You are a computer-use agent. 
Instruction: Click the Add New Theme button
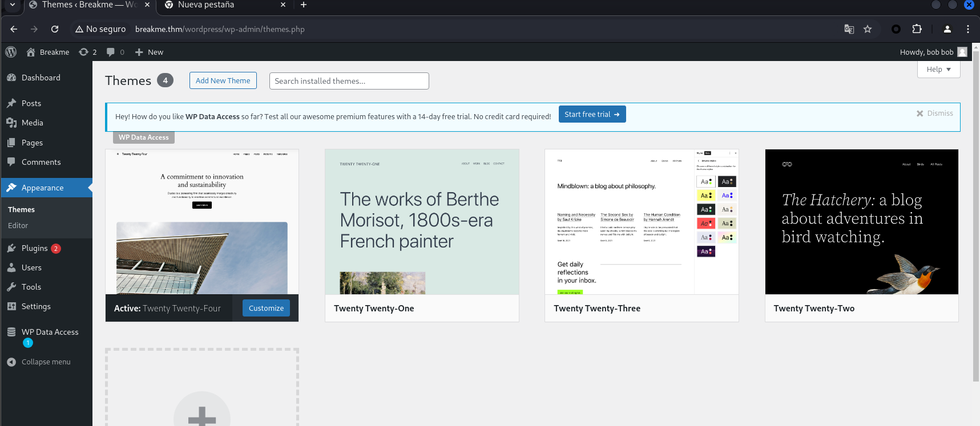pos(223,81)
